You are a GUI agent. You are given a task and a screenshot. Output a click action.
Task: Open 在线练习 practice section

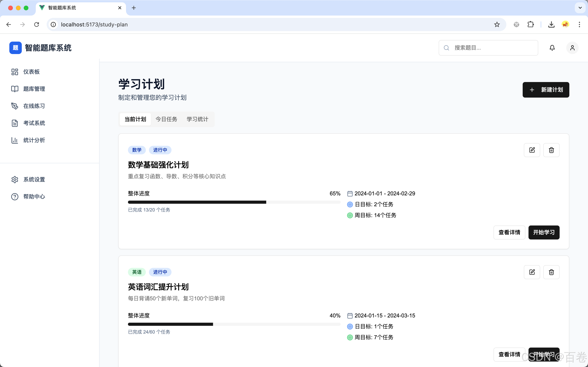[x=34, y=106]
